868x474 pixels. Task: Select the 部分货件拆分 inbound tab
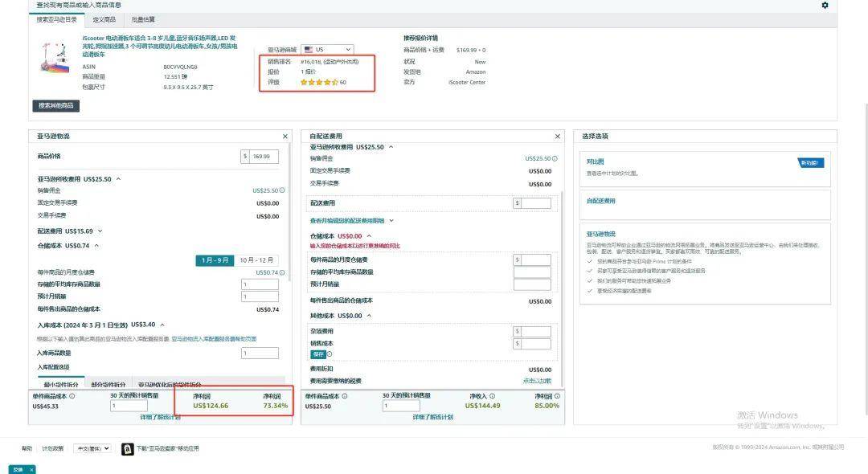pyautogui.click(x=108, y=384)
